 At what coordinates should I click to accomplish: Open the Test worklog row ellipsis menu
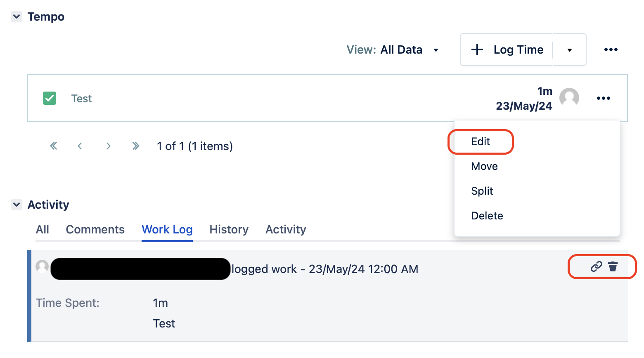[x=603, y=98]
